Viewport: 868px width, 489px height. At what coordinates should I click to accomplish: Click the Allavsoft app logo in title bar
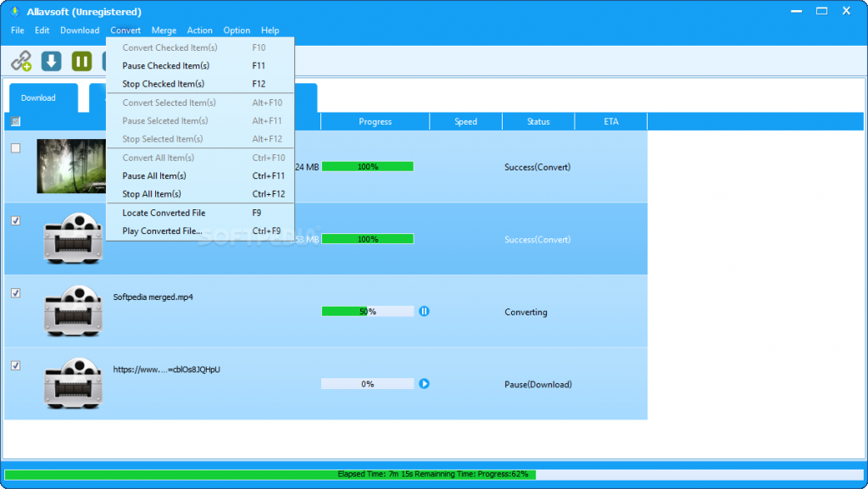click(x=15, y=12)
